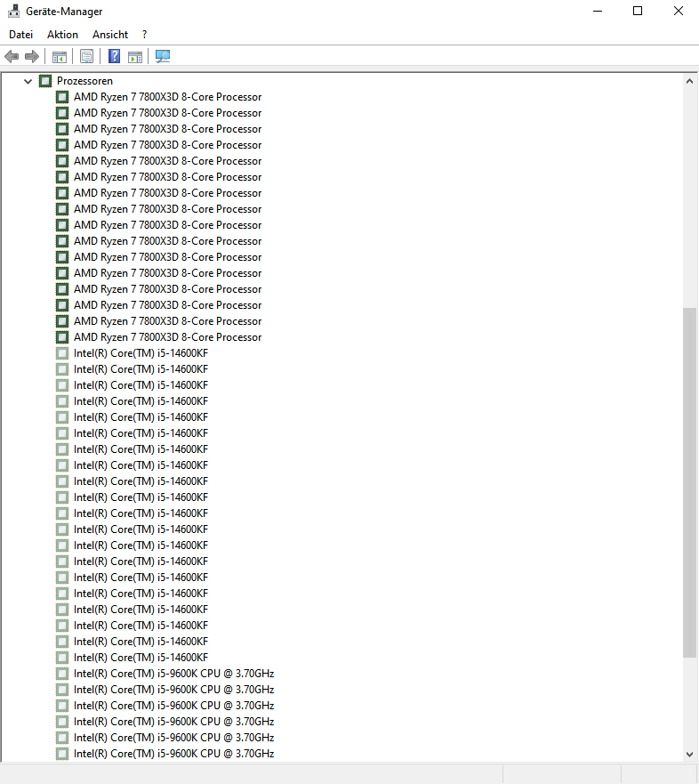Image resolution: width=699 pixels, height=784 pixels.
Task: Select first Intel i5-14600KF entry after AMD rows
Action: [141, 353]
